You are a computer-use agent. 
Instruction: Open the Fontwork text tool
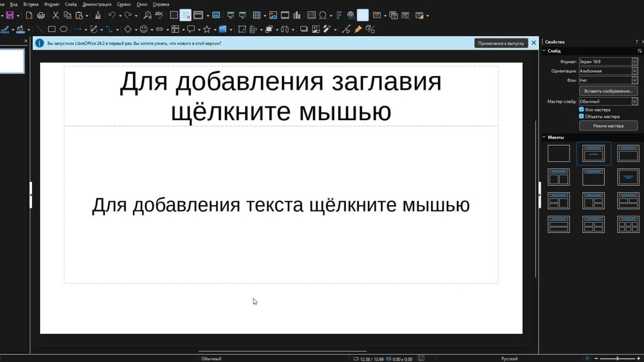(x=340, y=15)
